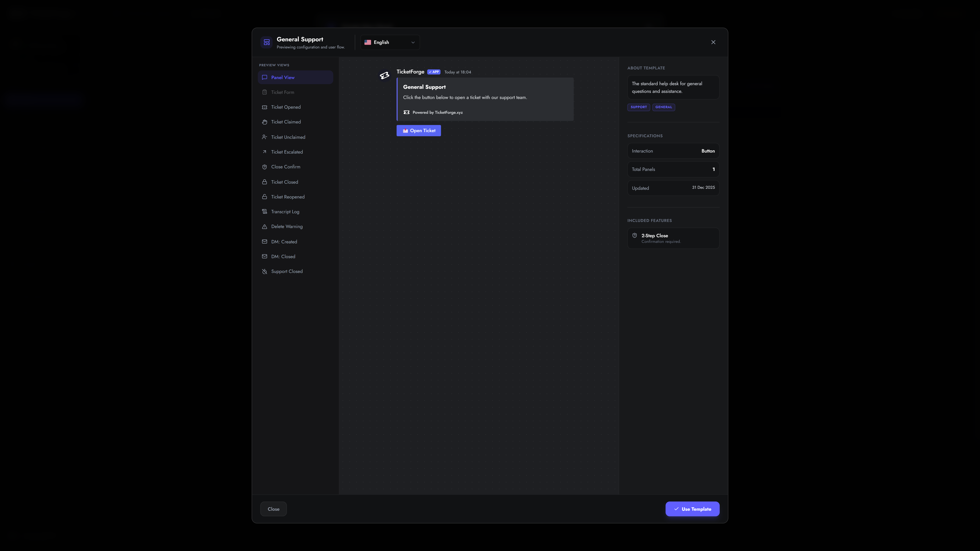Click the DM: Created envelope icon
Screen dimensions: 980x551
click(264, 241)
